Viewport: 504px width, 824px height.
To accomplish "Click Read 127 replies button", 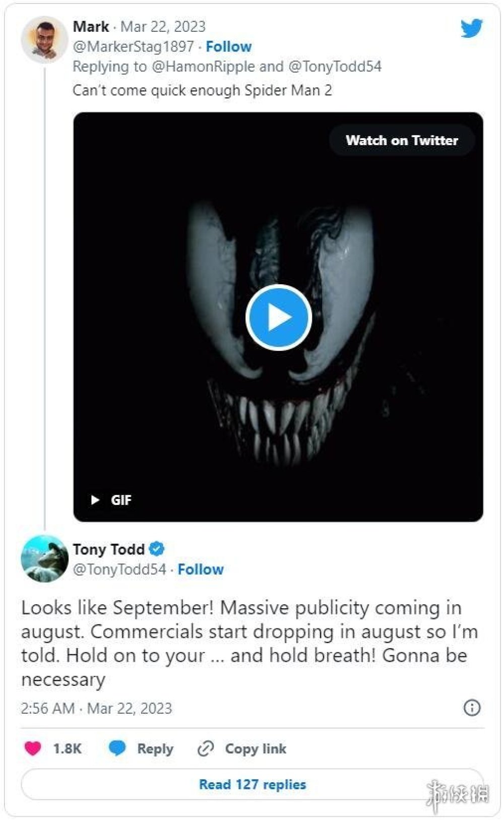I will (252, 784).
